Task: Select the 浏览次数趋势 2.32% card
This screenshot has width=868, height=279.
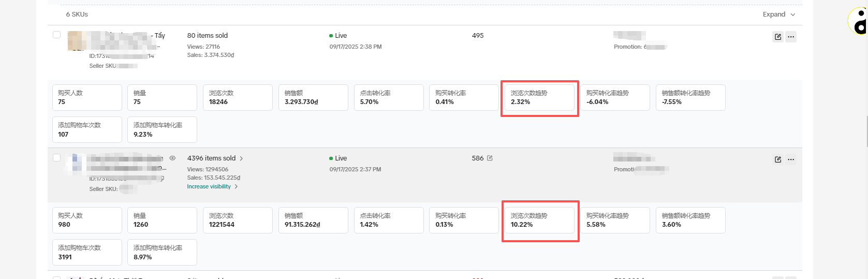Action: pos(539,98)
